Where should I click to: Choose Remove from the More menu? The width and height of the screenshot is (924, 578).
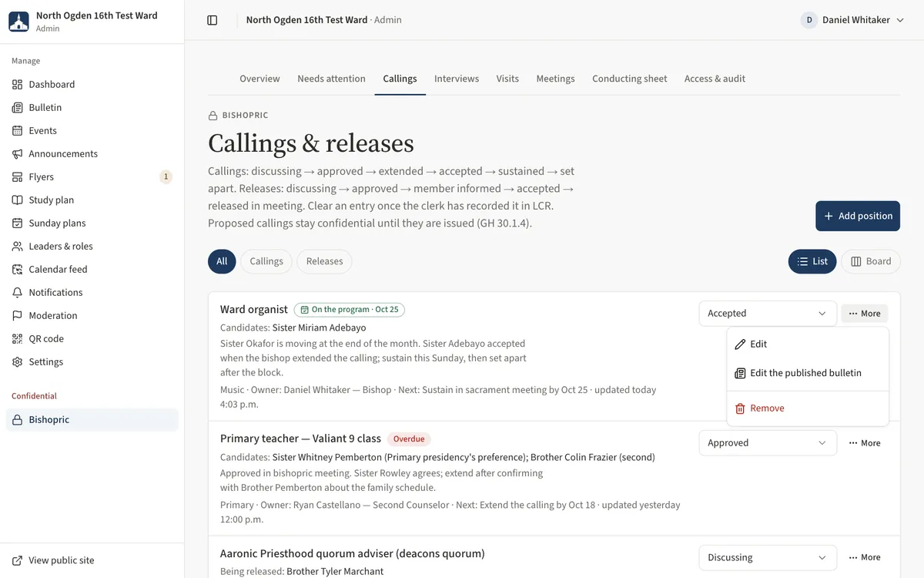[x=808, y=408]
